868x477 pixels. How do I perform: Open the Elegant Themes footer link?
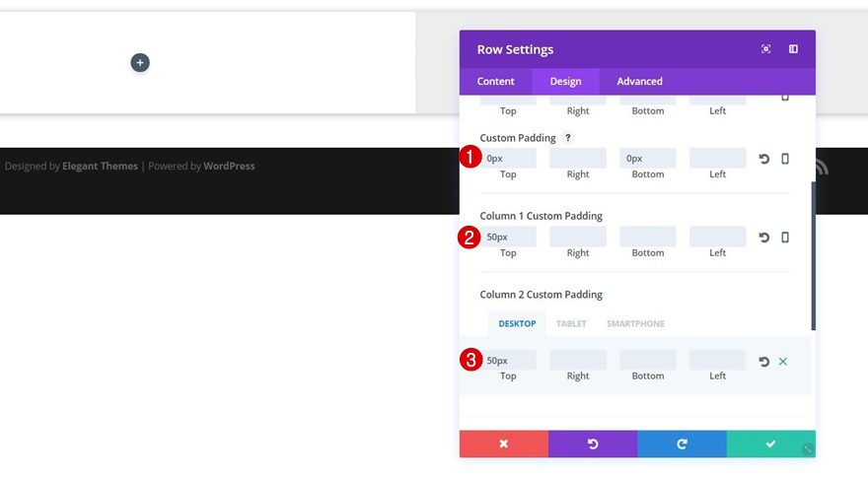[100, 167]
